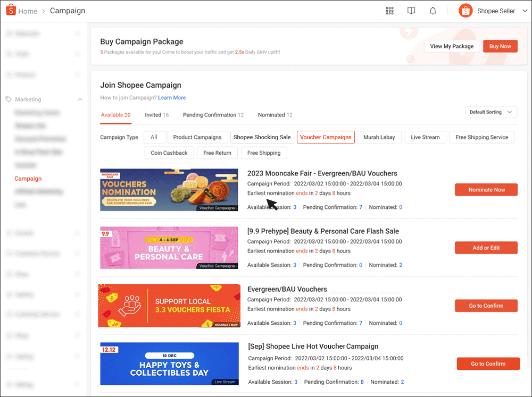Go to Home breadcrumb
This screenshot has width=532, height=397.
pyautogui.click(x=28, y=11)
